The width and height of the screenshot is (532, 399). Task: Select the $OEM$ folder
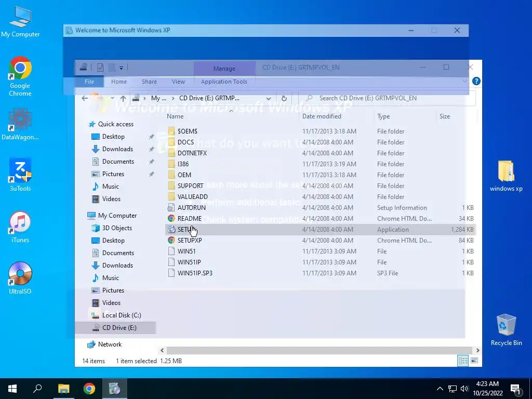[187, 131]
